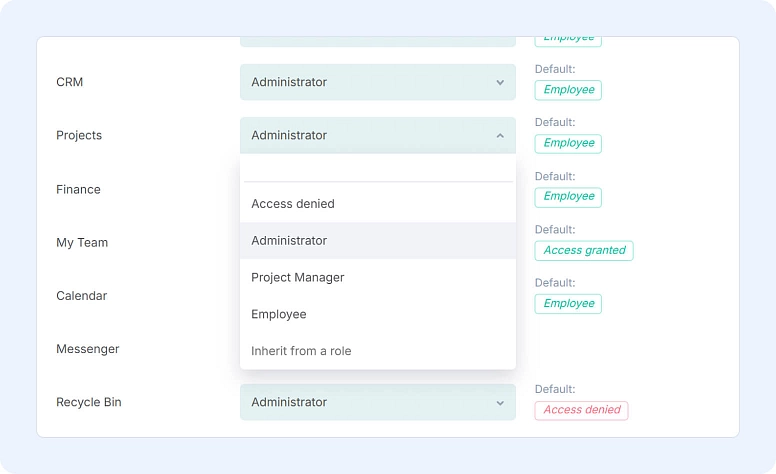Click the Messenger module label
Image resolution: width=776 pixels, height=474 pixels.
pyautogui.click(x=88, y=349)
